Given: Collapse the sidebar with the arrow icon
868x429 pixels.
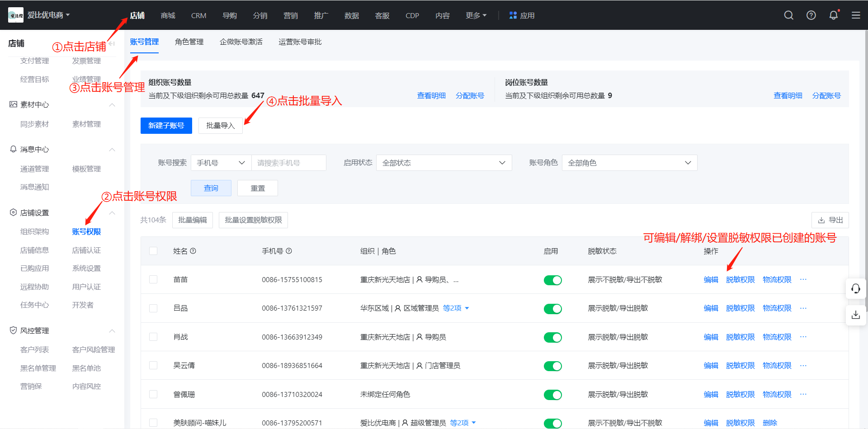Looking at the screenshot, I should (112, 43).
